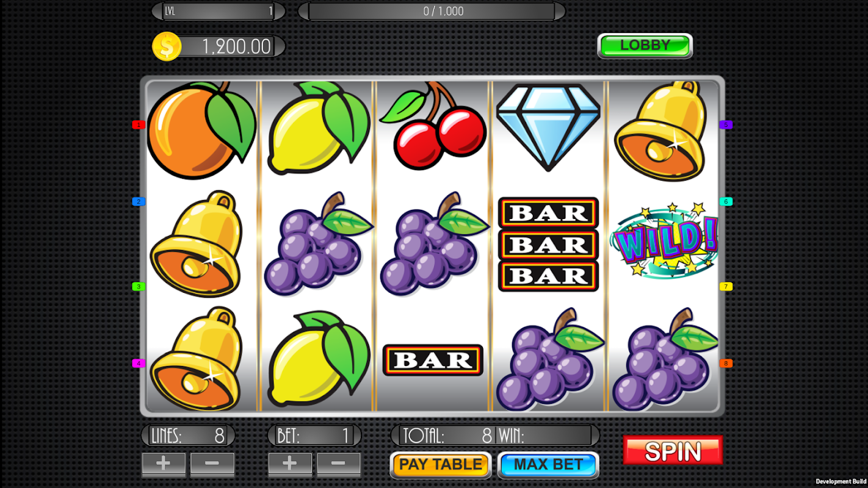This screenshot has width=868, height=488.
Task: Increase the number of lines with plus
Action: point(164,464)
